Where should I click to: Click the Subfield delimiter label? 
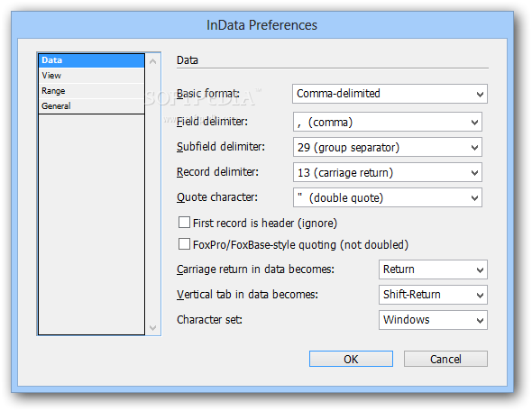coord(221,147)
